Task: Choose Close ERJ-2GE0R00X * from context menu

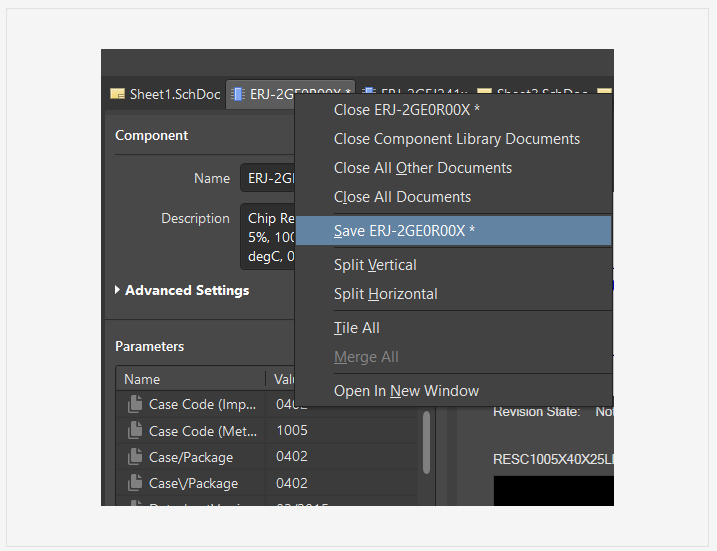Action: click(x=454, y=110)
